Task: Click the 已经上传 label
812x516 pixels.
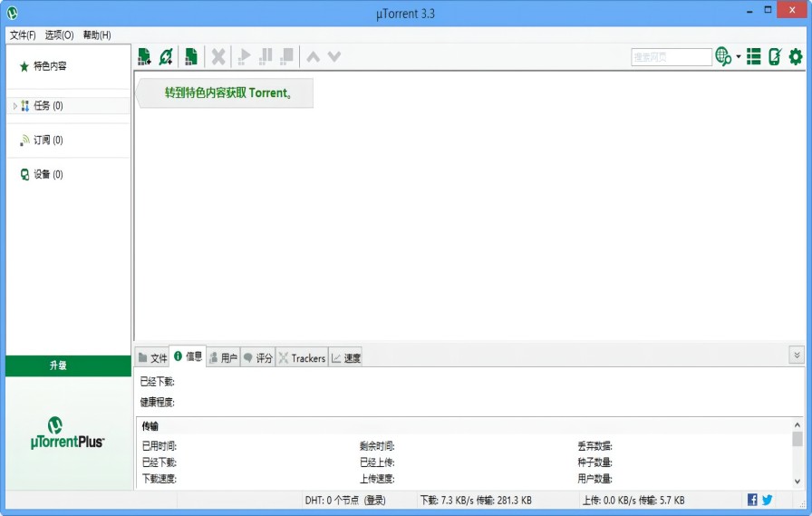Action: pyautogui.click(x=377, y=462)
